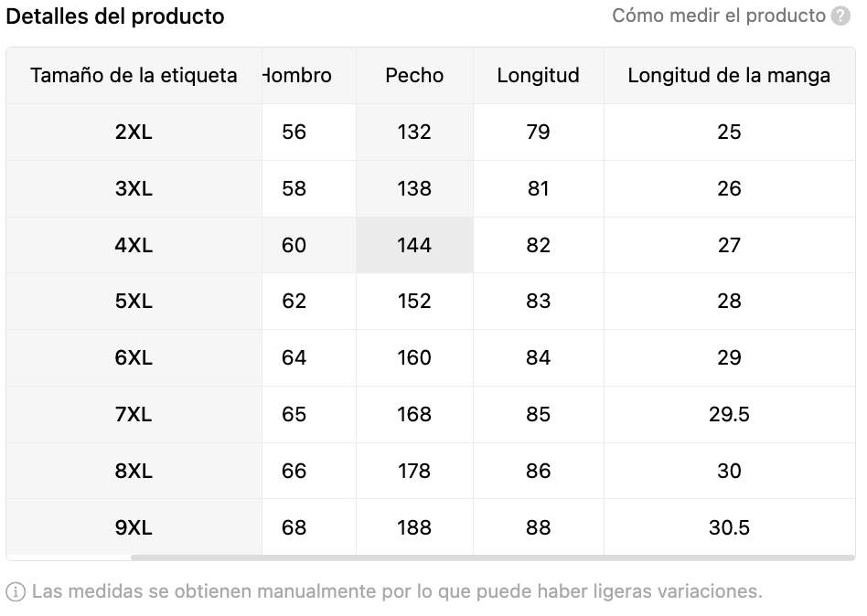Open the 'Cómo medir el producto' link
867x616 pixels.
pyautogui.click(x=718, y=16)
